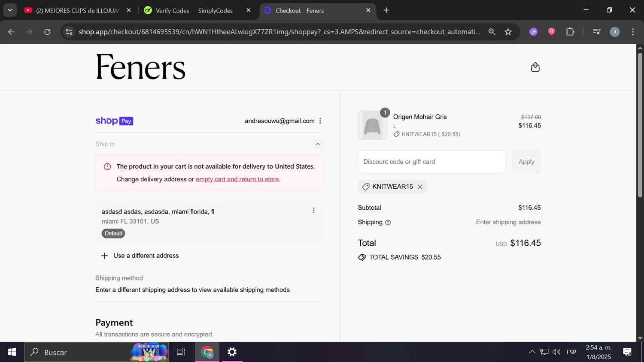Remove the KNITWEAR15 discount code

pyautogui.click(x=420, y=187)
